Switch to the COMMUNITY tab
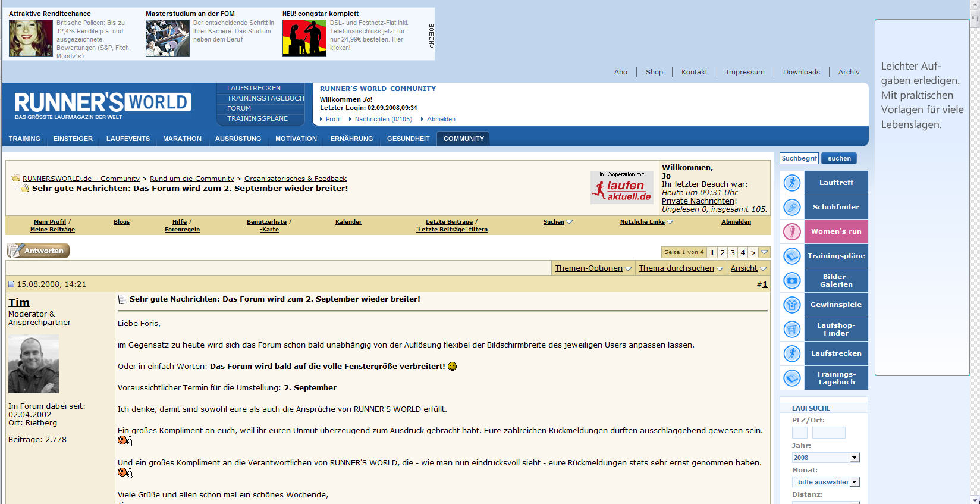The width and height of the screenshot is (980, 504). 463,139
